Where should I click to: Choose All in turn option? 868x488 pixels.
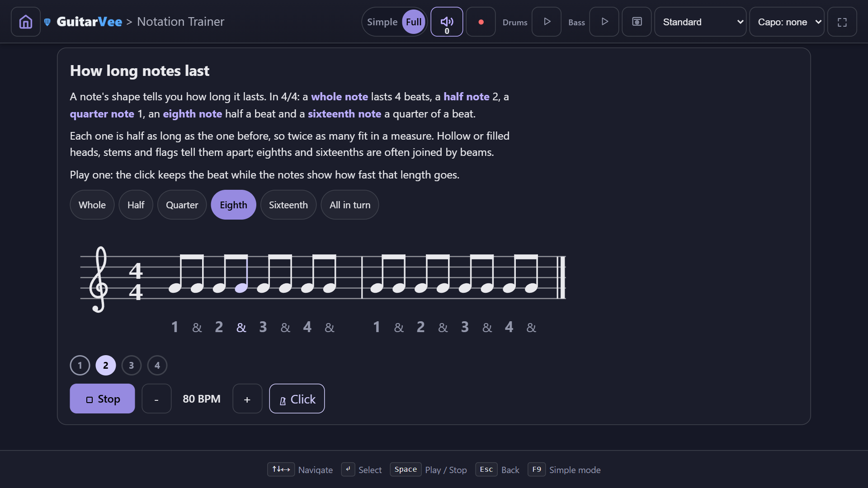coord(350,205)
